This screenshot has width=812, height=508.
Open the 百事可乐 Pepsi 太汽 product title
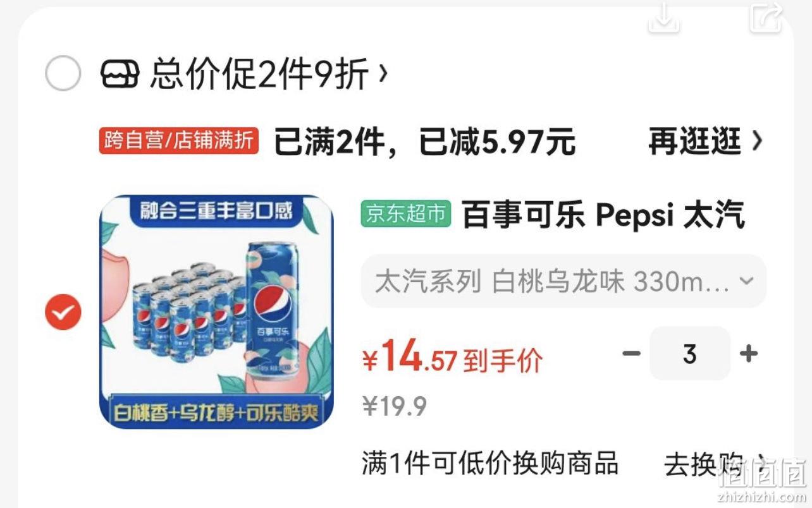tap(604, 215)
